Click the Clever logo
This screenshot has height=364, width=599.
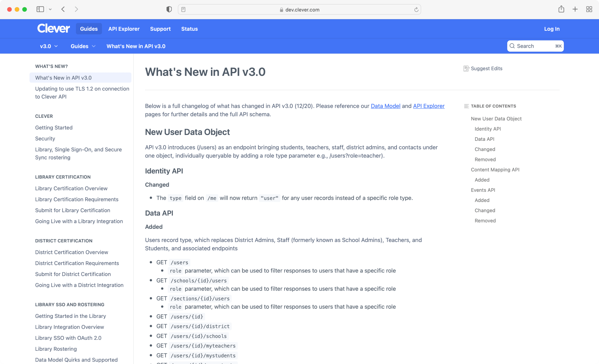(54, 29)
